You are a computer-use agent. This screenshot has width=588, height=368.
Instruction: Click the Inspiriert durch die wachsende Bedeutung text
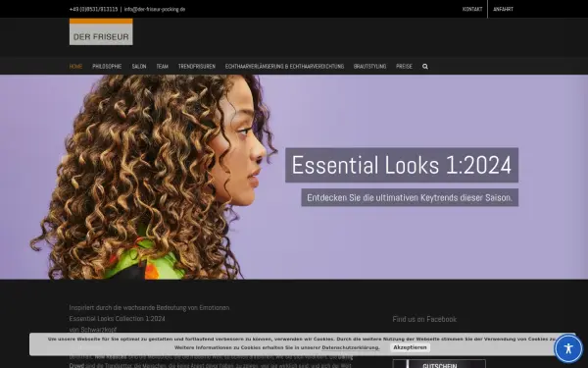tap(149, 307)
